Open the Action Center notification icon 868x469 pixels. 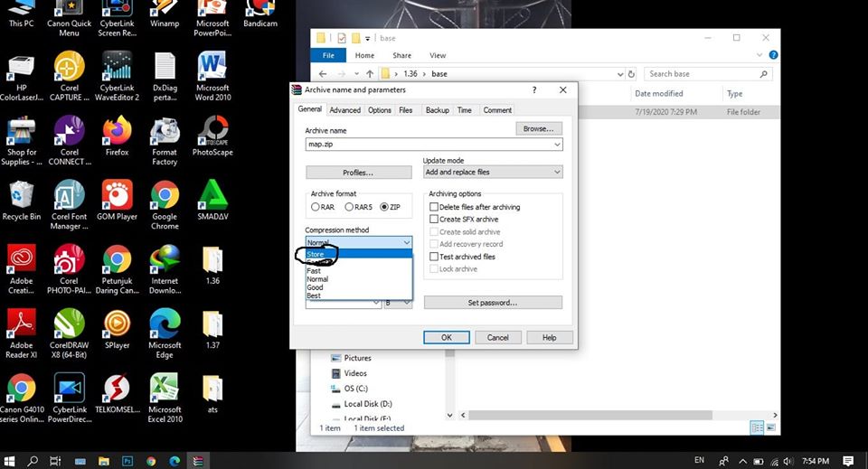tap(848, 461)
